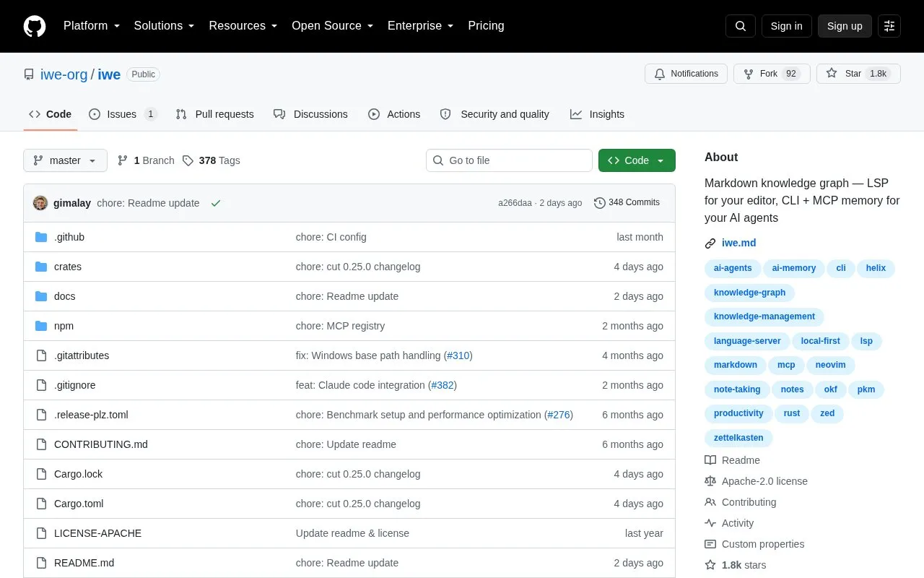Open the green Code dropdown button

click(637, 160)
